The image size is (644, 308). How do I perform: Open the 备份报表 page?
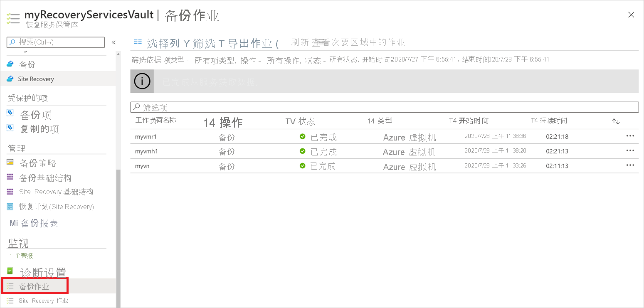point(39,223)
